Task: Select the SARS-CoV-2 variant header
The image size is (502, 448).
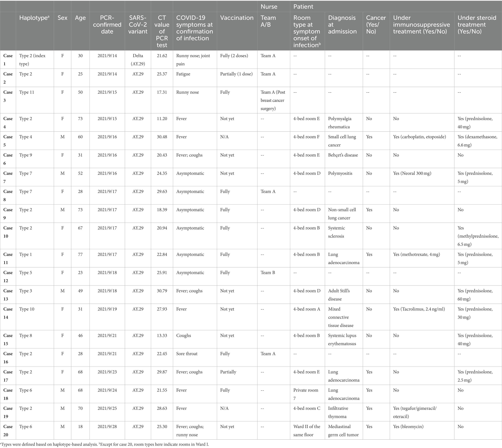Action: [x=138, y=25]
